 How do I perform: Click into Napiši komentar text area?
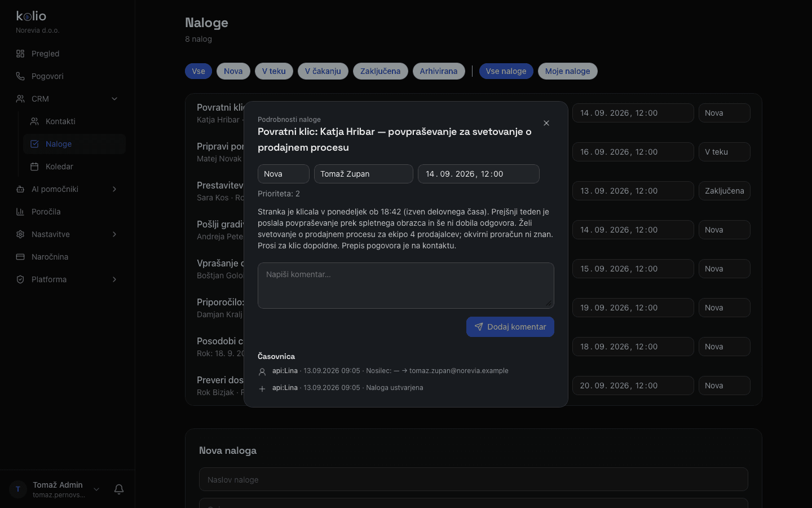(406, 286)
